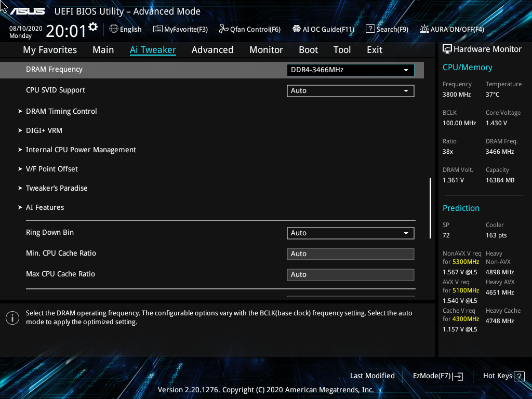Expand DRAM Timing Control submenu
532x399 pixels.
click(x=61, y=111)
